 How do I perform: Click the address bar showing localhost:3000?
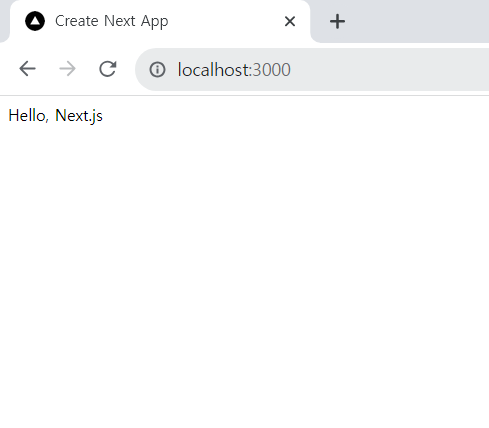(313, 69)
